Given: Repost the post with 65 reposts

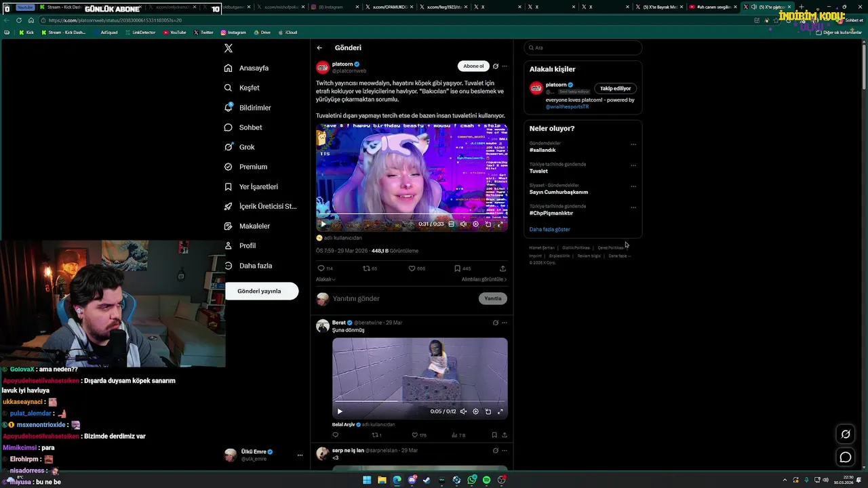Looking at the screenshot, I should (370, 268).
